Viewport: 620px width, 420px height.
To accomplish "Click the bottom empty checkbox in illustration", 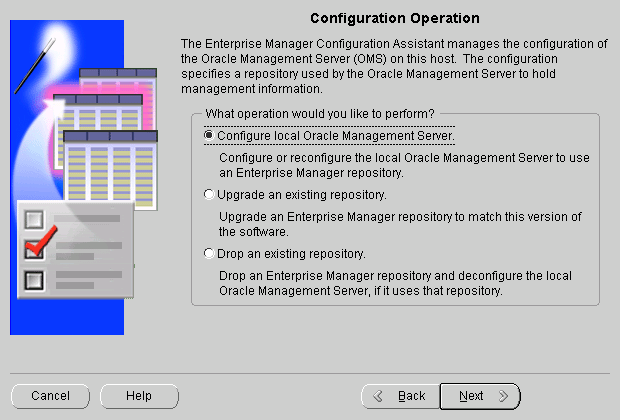I will [34, 280].
